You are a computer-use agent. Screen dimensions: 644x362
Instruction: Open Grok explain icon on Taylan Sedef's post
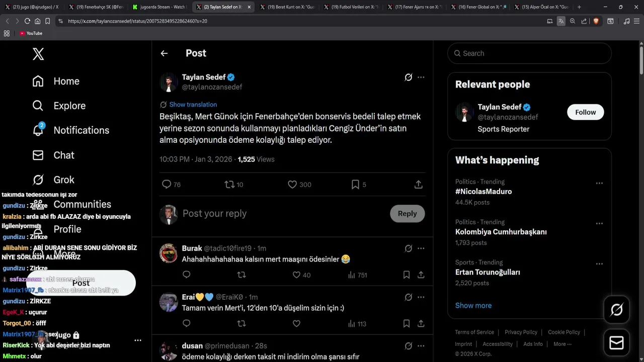click(x=409, y=77)
